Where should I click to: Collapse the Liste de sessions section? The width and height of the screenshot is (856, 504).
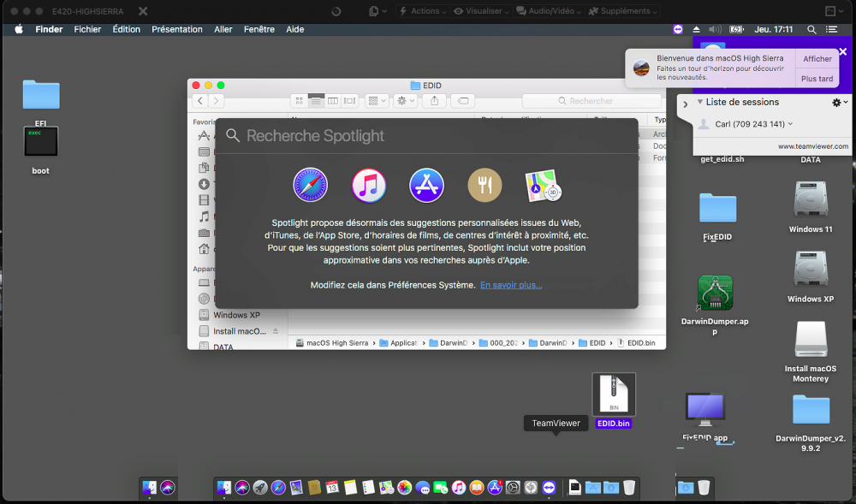pyautogui.click(x=700, y=102)
